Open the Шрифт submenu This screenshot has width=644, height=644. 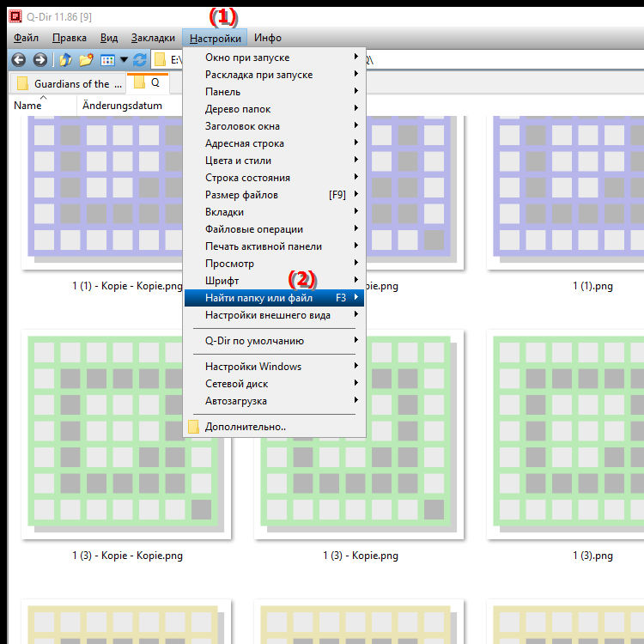(x=274, y=281)
